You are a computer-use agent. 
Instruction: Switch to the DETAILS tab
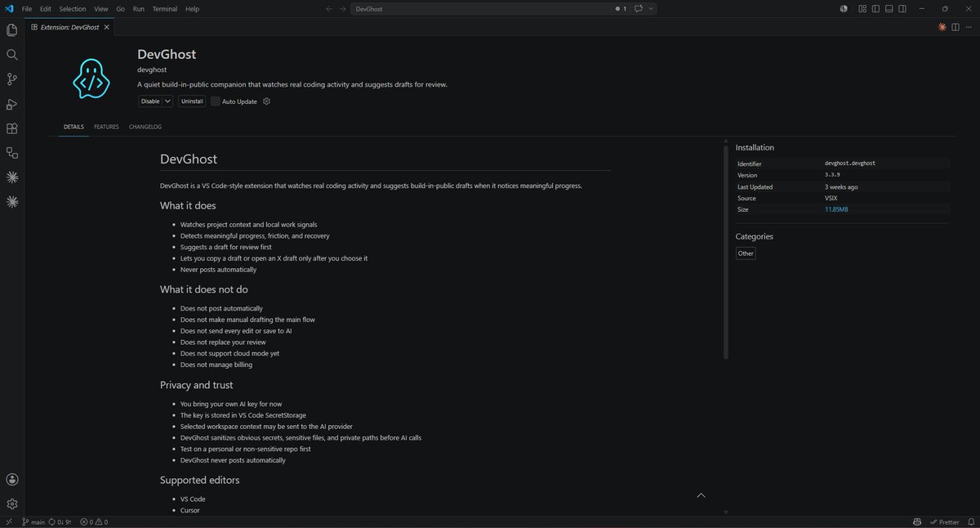click(x=73, y=127)
